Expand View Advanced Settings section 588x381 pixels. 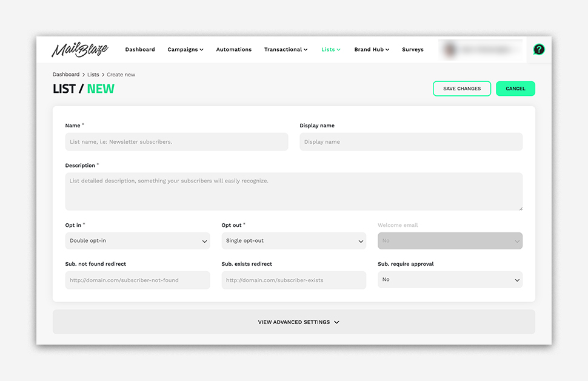[x=294, y=322]
